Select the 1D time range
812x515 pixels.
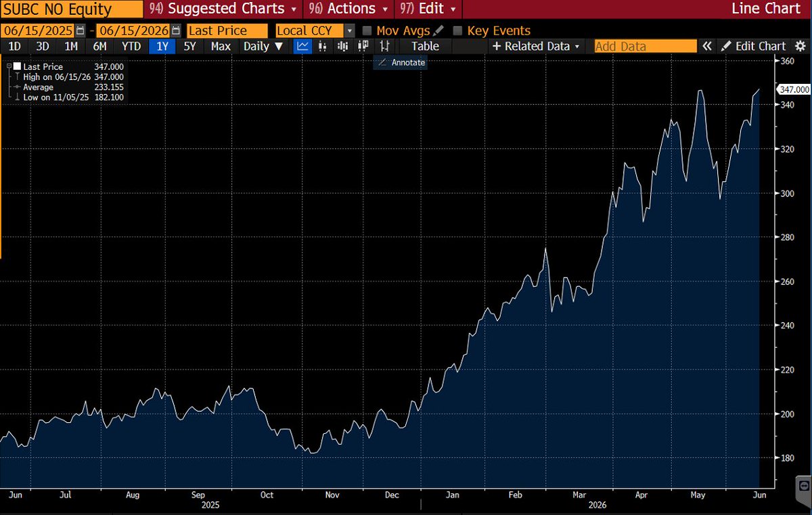click(13, 46)
